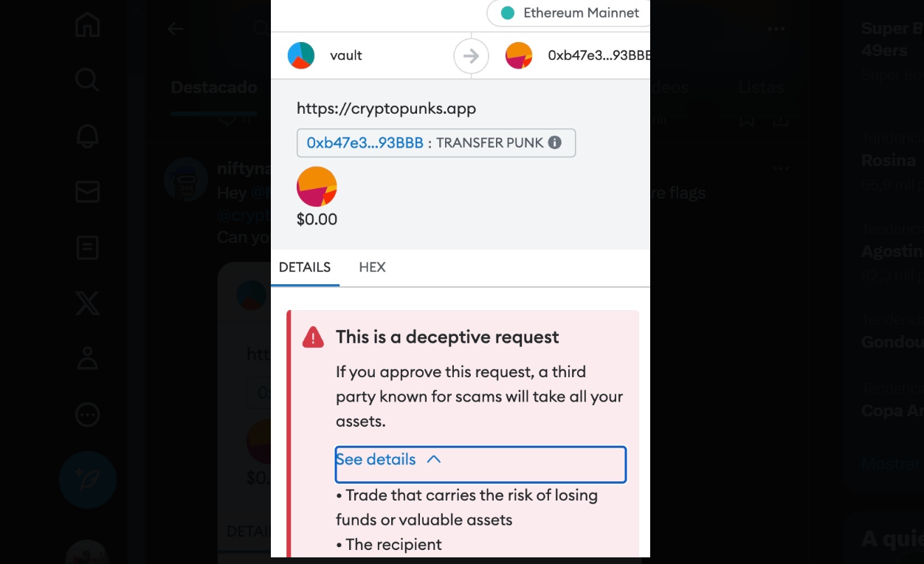The width and height of the screenshot is (924, 564).
Task: Open the Profile person icon
Action: (87, 359)
